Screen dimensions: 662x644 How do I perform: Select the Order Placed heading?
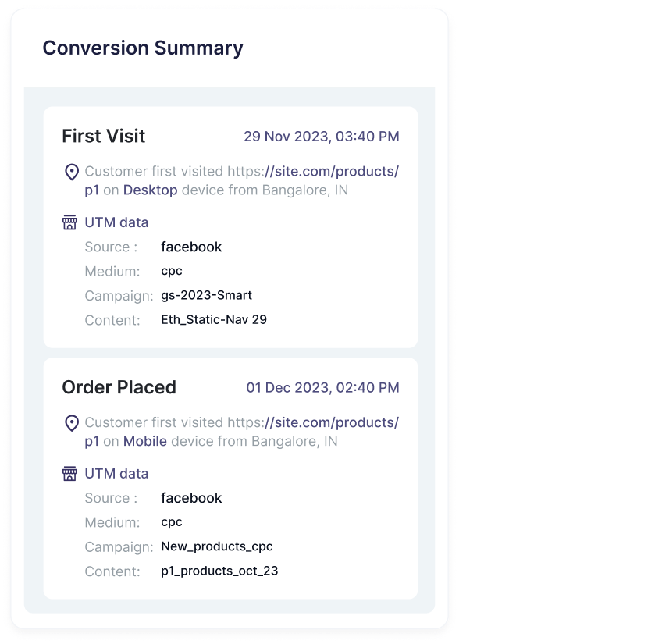pos(119,387)
